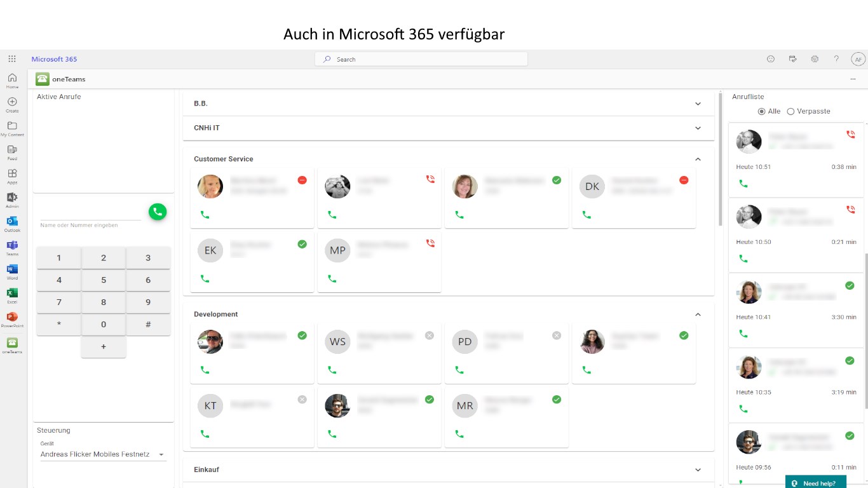Image resolution: width=868 pixels, height=488 pixels.
Task: Expand the B.B. group section
Action: click(698, 104)
